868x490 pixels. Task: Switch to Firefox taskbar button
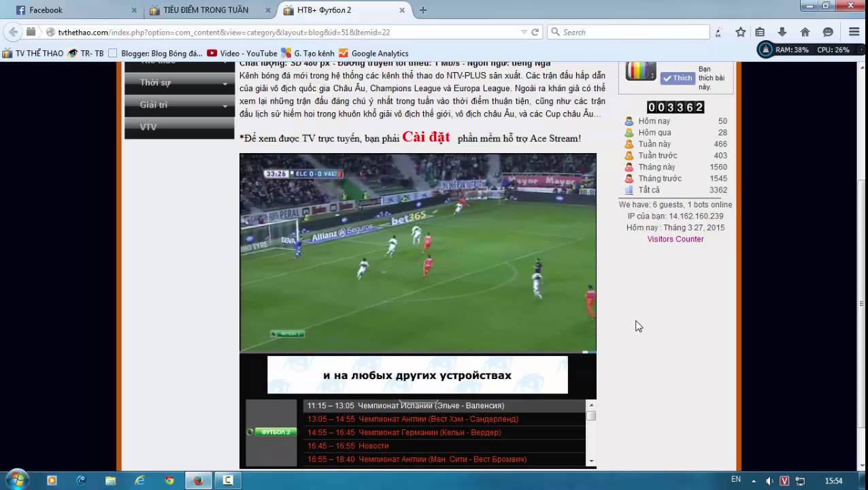pos(198,480)
